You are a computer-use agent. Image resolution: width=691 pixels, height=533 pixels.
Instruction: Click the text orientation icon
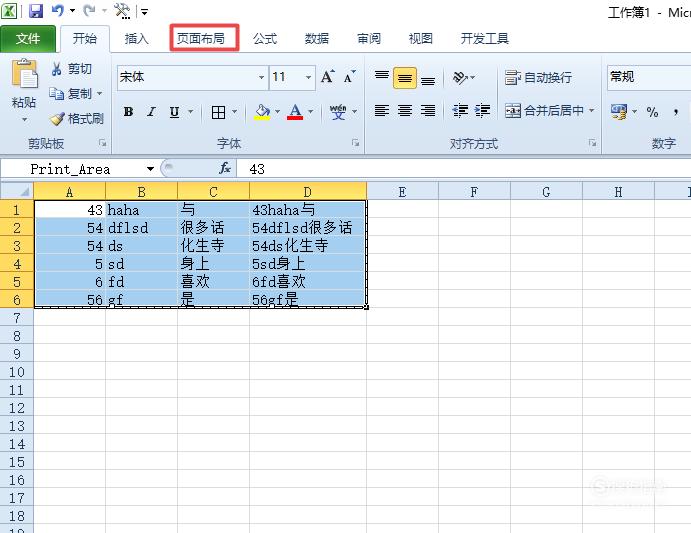pos(461,78)
